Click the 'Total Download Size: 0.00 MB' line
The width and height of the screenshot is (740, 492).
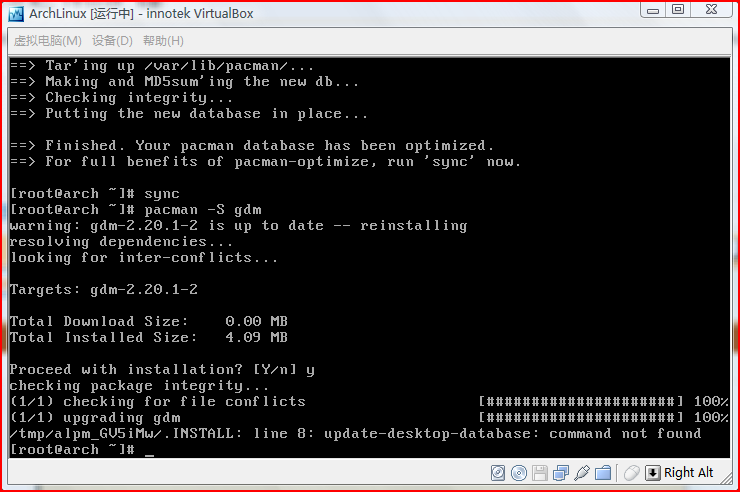click(149, 321)
